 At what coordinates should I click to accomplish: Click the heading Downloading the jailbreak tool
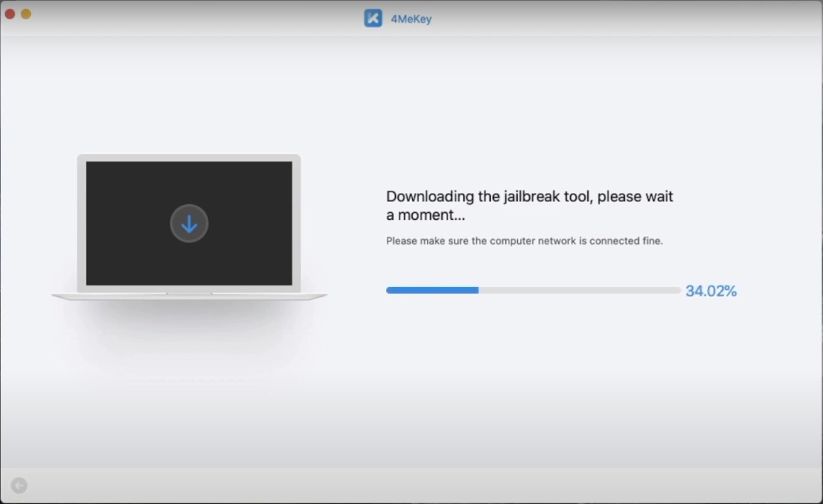point(529,197)
